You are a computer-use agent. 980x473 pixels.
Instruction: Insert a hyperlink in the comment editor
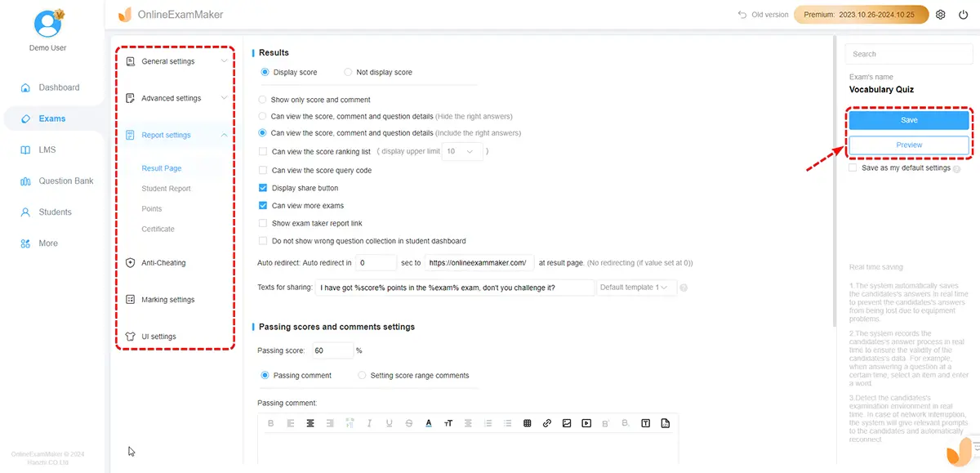pyautogui.click(x=546, y=423)
